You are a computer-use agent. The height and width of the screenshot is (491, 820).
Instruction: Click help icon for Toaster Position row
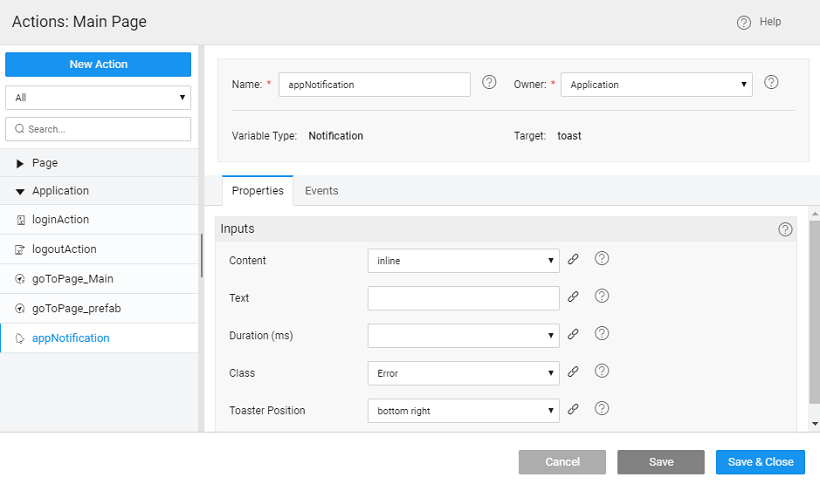[602, 408]
